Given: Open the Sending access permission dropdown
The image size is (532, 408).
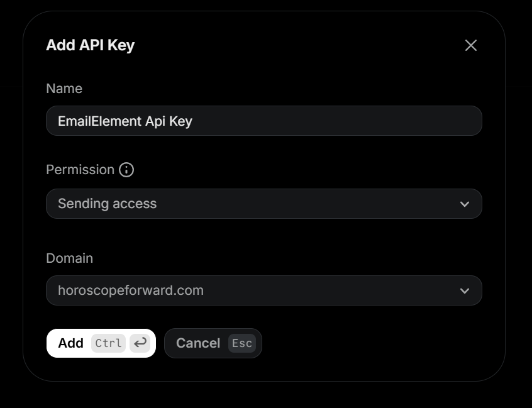Looking at the screenshot, I should pyautogui.click(x=263, y=204).
